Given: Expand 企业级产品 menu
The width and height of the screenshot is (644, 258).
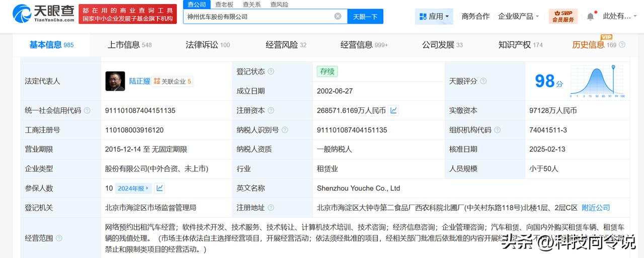Looking at the screenshot, I should pyautogui.click(x=518, y=16).
